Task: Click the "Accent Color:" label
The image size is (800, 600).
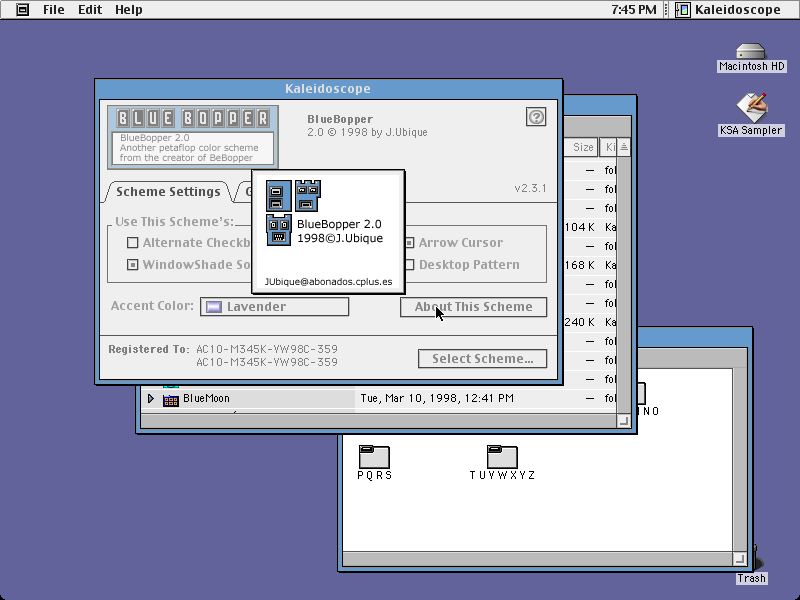Action: pyautogui.click(x=152, y=306)
